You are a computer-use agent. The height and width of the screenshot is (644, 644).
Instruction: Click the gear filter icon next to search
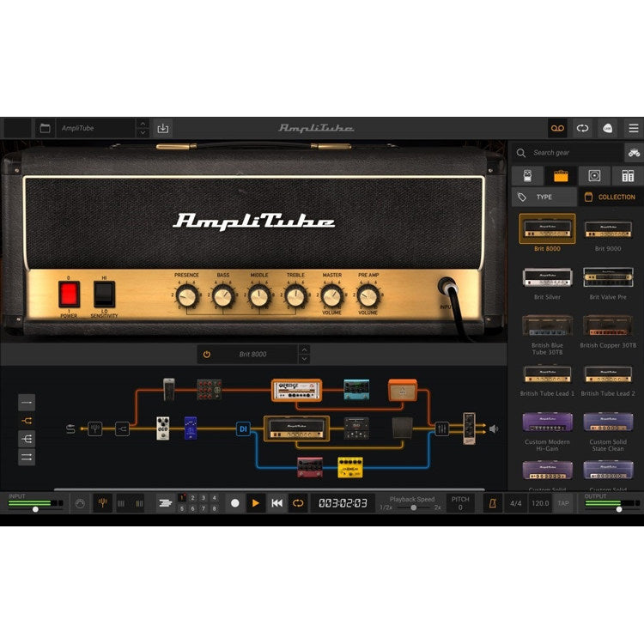pos(634,153)
